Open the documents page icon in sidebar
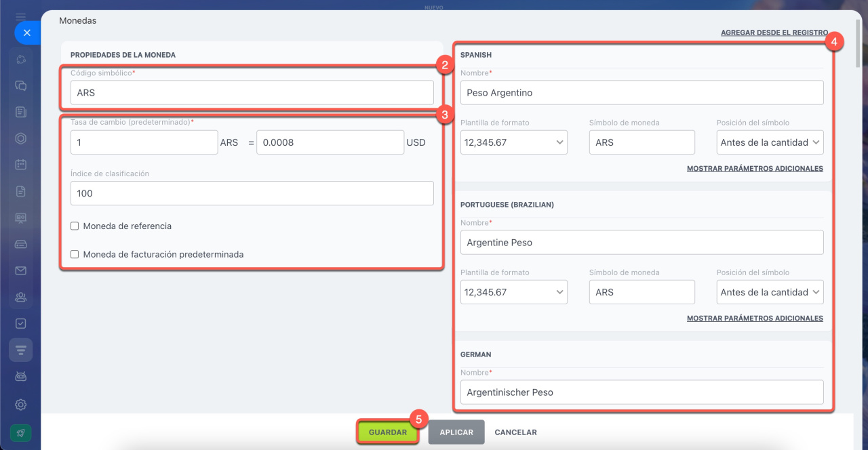868x450 pixels. tap(21, 191)
